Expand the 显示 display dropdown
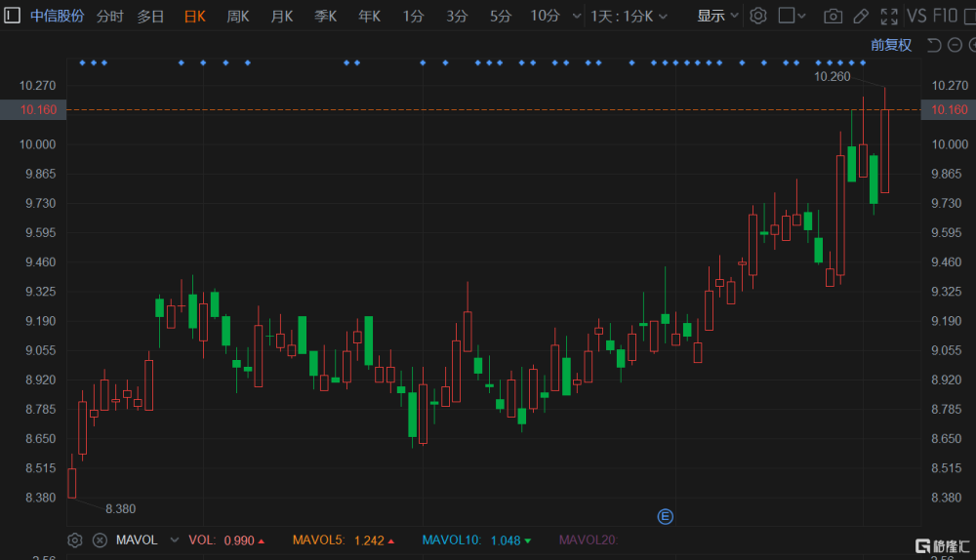Image resolution: width=976 pixels, height=560 pixels. click(x=717, y=17)
